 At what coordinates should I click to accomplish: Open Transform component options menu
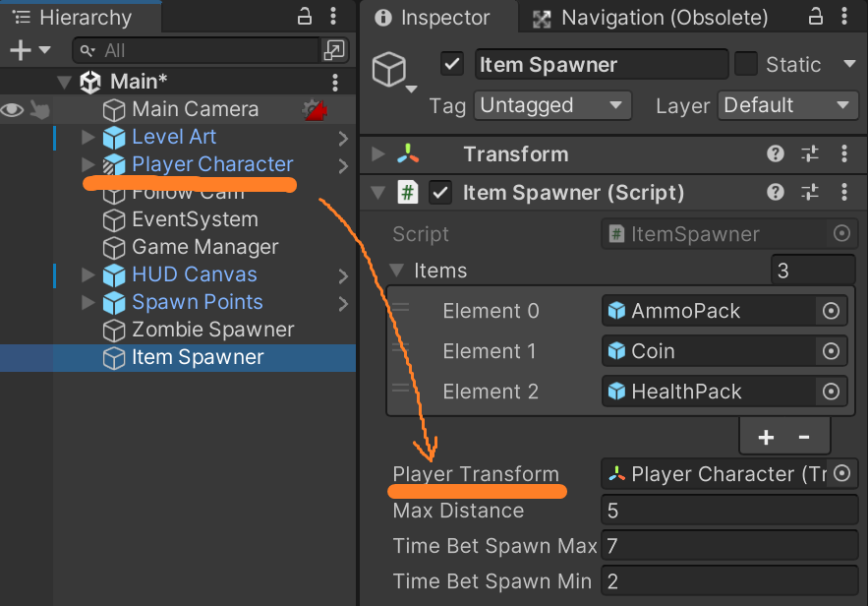coord(844,154)
